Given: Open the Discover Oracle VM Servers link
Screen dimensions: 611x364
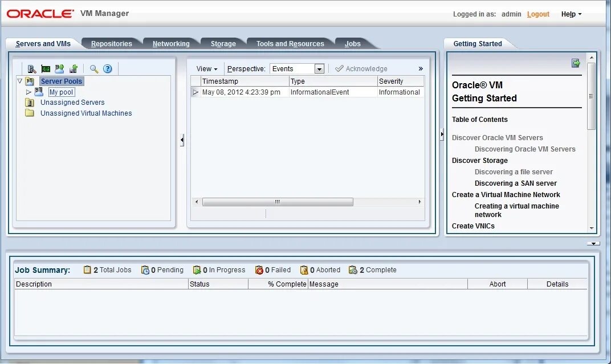Looking at the screenshot, I should click(497, 137).
